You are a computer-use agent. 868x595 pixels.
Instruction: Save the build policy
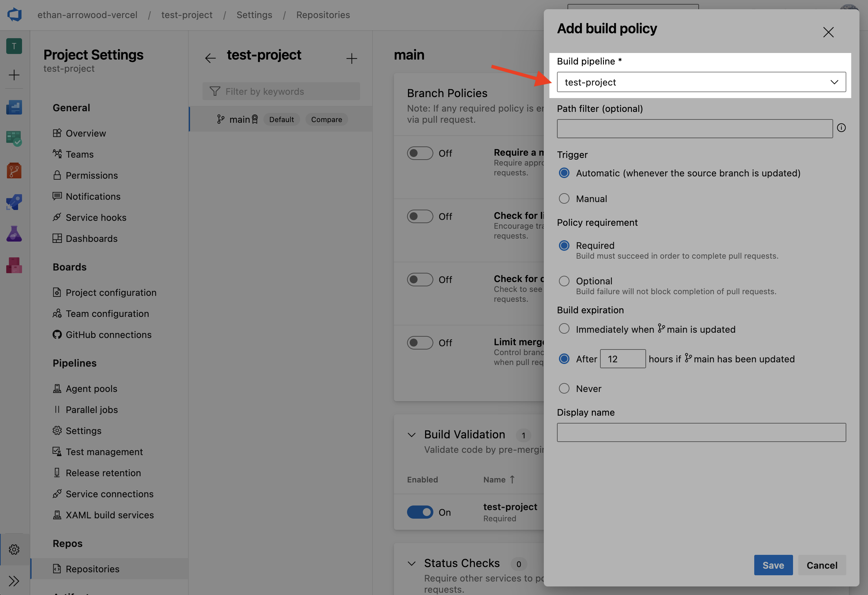click(773, 565)
